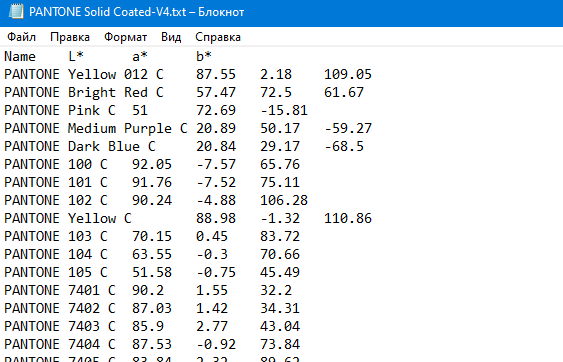Screen dimensions: 563x362
Task: Open the Правка menu
Action: tap(70, 37)
